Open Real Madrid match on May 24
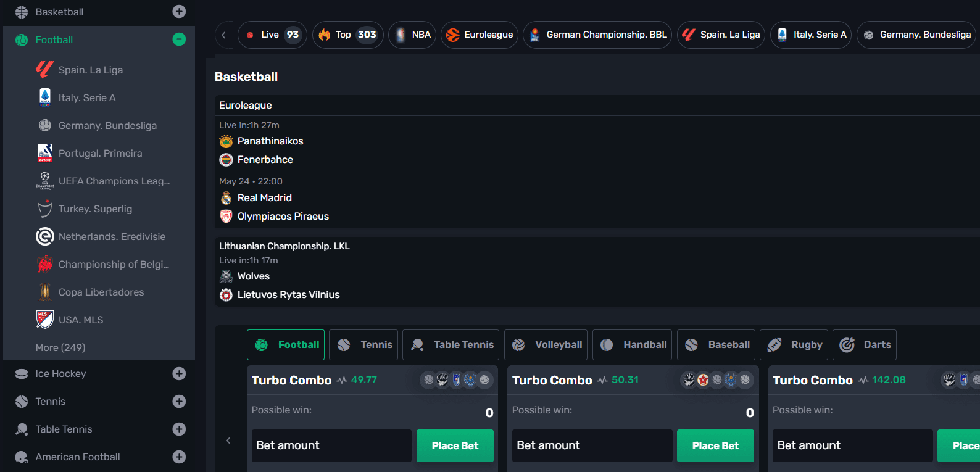 [597, 199]
